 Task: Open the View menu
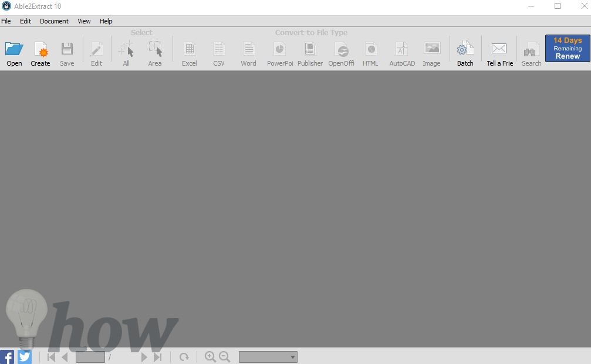click(84, 21)
